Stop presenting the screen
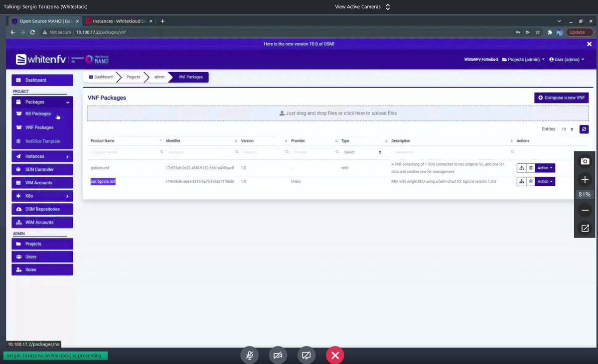598x364 pixels. point(334,355)
